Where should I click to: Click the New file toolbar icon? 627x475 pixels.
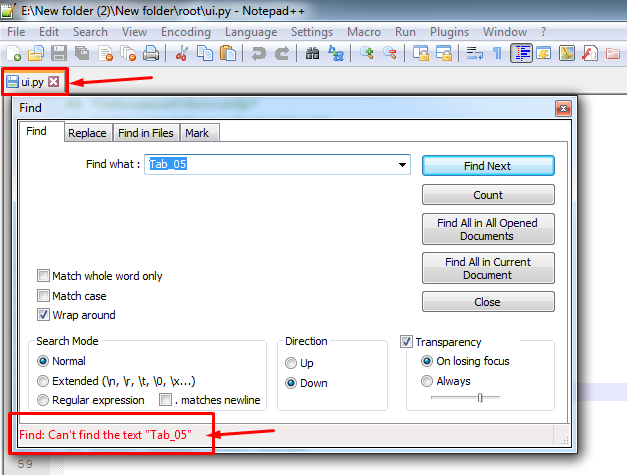[14, 53]
